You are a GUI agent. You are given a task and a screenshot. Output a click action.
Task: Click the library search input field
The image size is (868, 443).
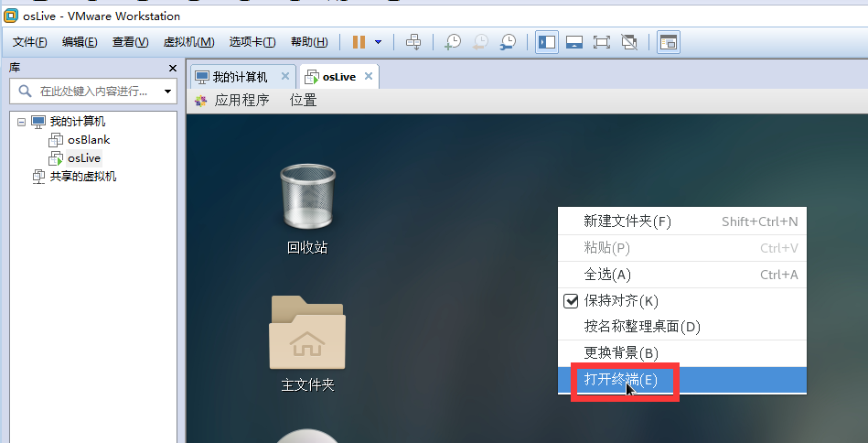[91, 92]
